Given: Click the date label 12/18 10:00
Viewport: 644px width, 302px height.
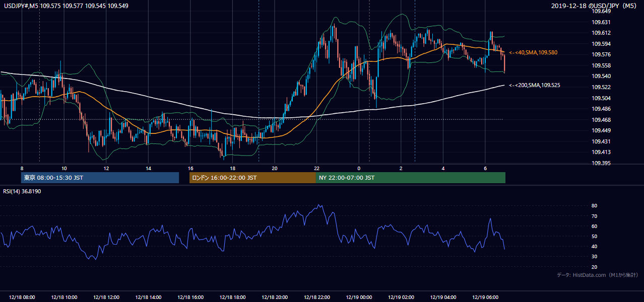Looking at the screenshot, I should click(x=64, y=297).
